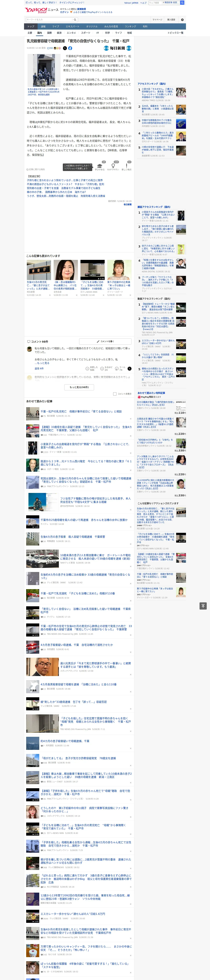This screenshot has height=980, width=210.
Task: Select the みんなの意見 tab
Action: [111, 26]
